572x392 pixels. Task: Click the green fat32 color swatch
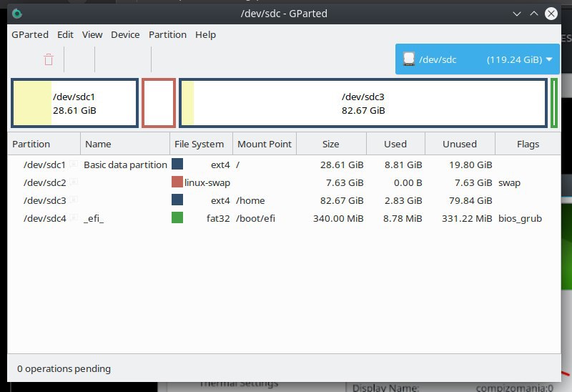pos(177,217)
